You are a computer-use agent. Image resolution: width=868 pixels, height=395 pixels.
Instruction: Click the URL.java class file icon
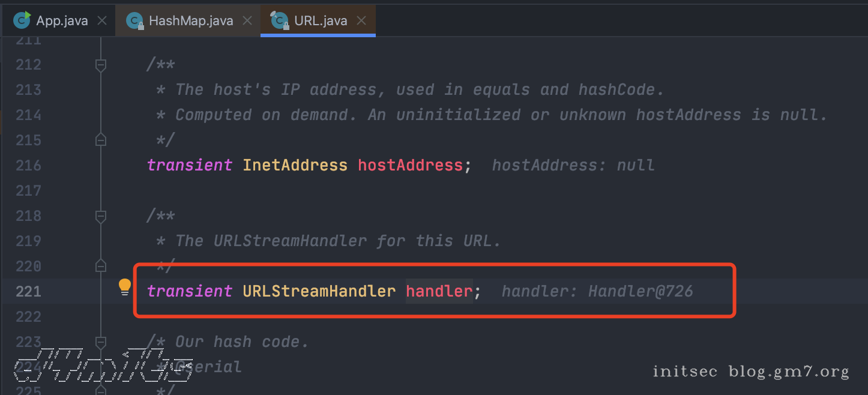click(x=280, y=20)
